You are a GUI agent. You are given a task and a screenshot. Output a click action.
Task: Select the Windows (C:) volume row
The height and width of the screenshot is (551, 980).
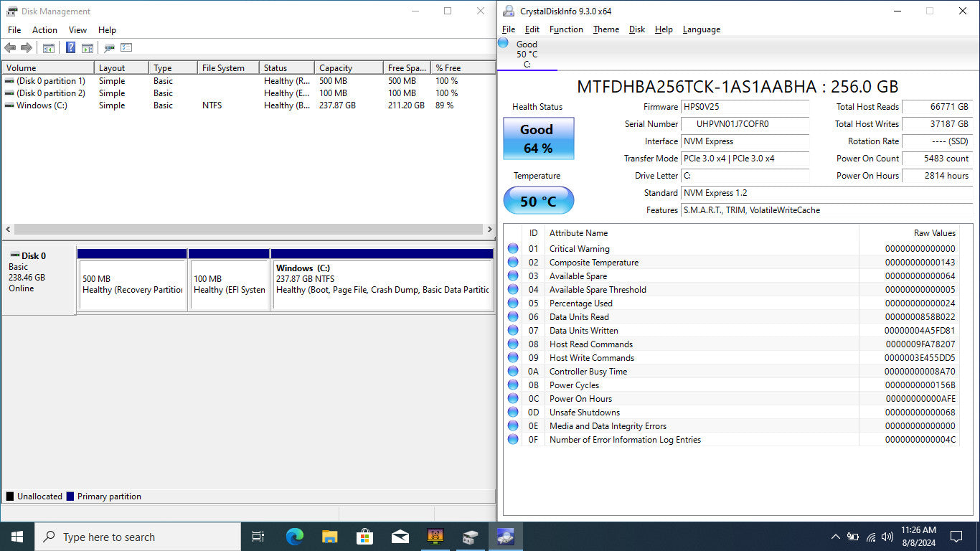[43, 105]
